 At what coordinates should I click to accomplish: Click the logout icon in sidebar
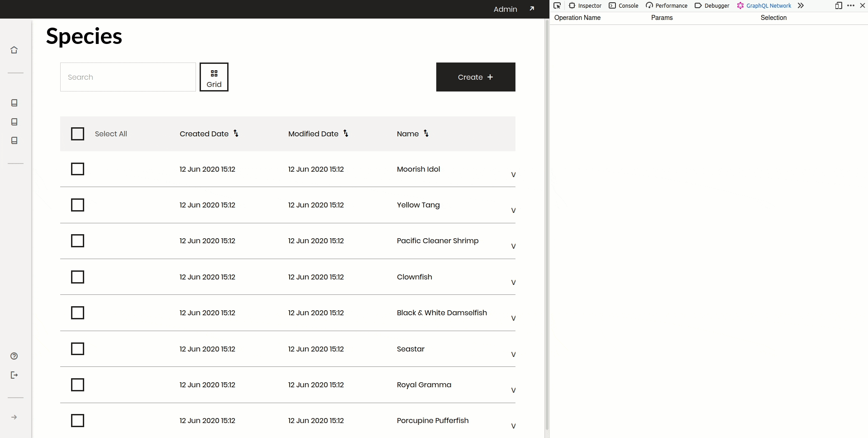[14, 375]
